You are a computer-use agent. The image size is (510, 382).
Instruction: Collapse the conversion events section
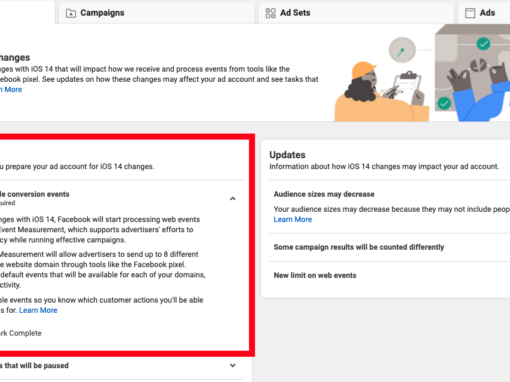(x=233, y=199)
